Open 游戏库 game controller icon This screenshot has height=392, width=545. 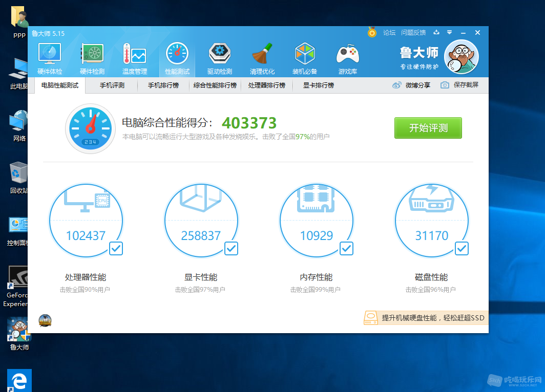[348, 59]
